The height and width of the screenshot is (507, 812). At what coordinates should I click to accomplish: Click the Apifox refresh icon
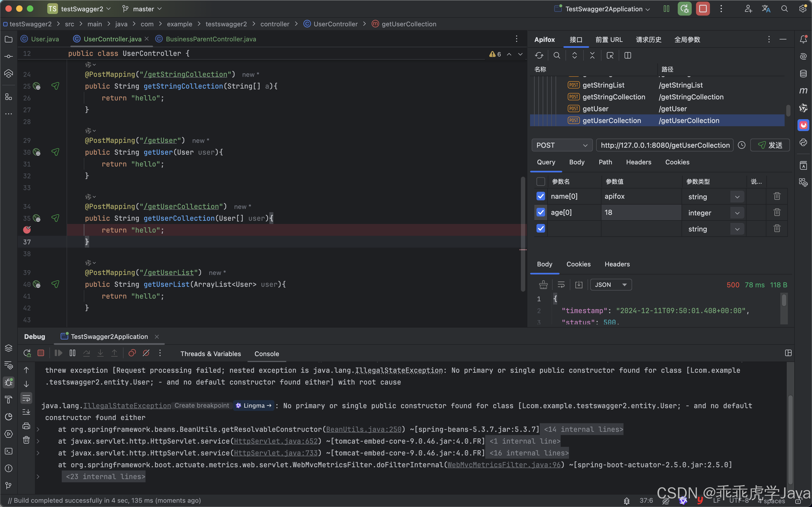(539, 55)
